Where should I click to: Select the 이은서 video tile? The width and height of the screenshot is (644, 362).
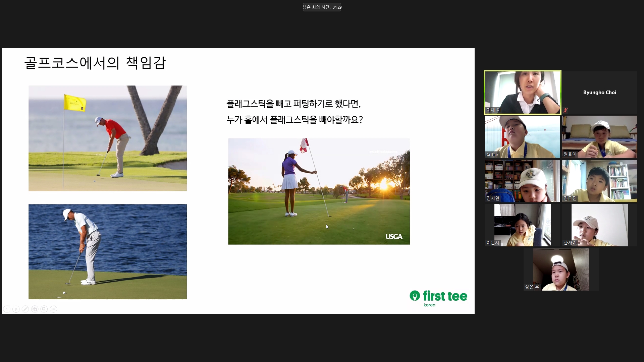point(522,225)
